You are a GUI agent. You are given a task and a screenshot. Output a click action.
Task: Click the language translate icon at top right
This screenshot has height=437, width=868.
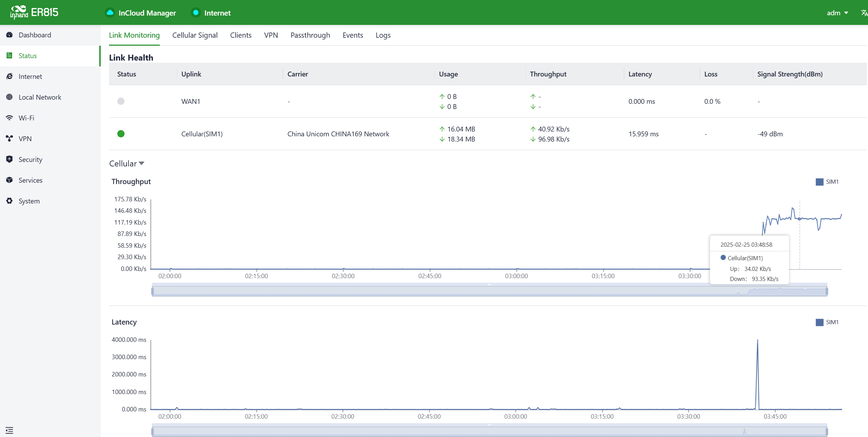tap(864, 13)
